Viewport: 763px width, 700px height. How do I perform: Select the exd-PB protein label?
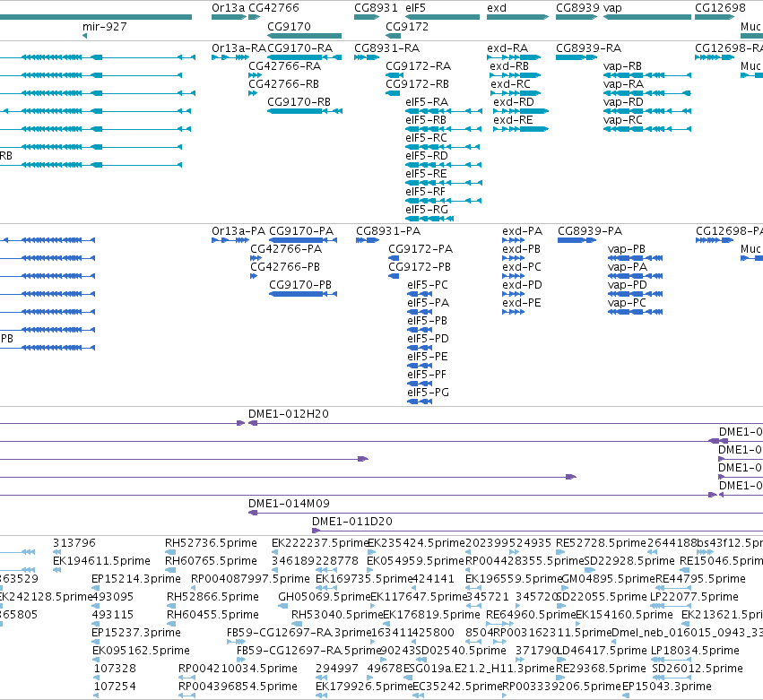[x=521, y=249]
